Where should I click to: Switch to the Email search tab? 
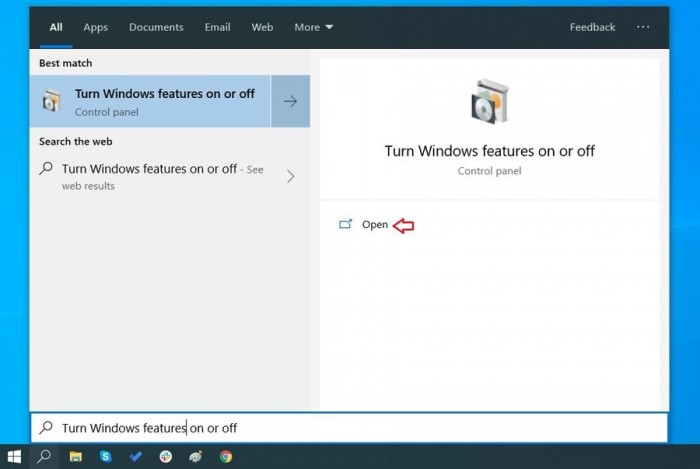217,27
